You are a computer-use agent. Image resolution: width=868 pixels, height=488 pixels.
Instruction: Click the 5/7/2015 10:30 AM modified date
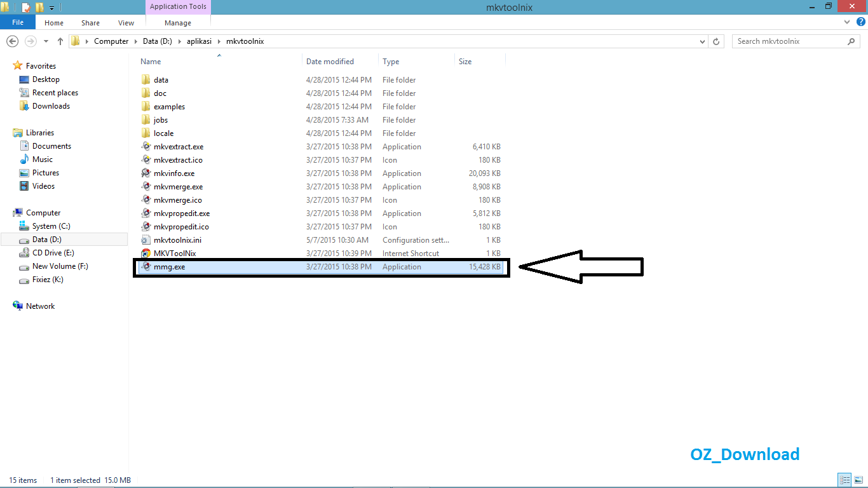[x=337, y=240]
